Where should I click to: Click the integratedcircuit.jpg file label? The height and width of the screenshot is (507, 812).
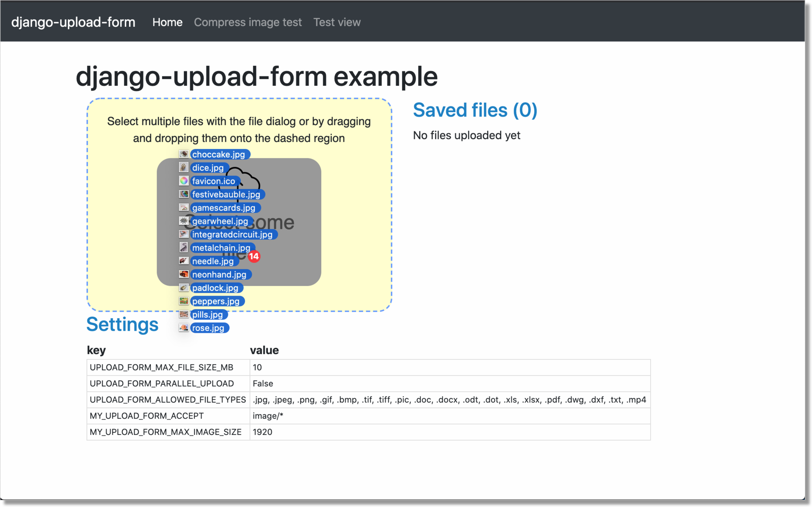(232, 234)
